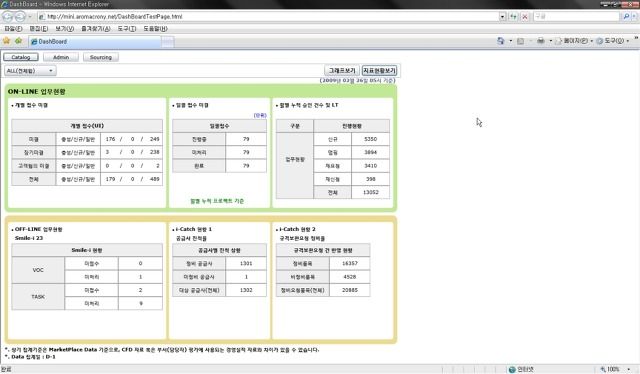Click the blue bracketed link above 일별접수 table
640x374 pixels.
click(x=260, y=116)
